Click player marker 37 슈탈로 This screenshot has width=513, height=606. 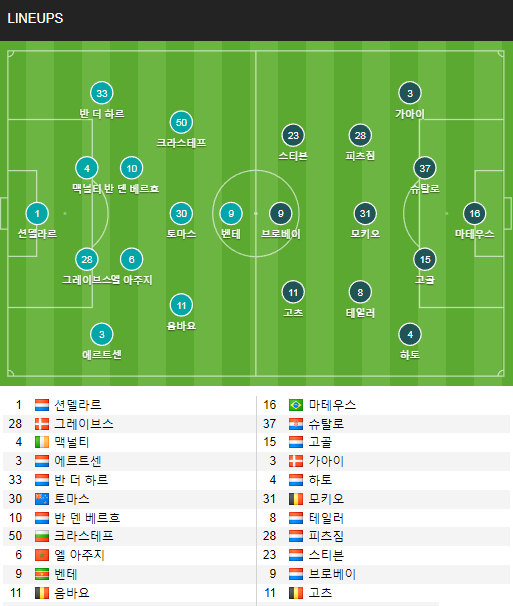click(x=425, y=168)
